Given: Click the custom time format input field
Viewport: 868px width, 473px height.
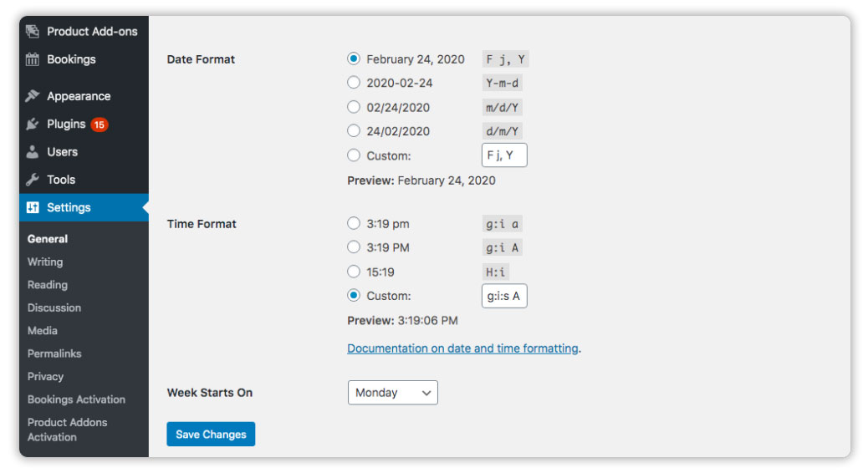Looking at the screenshot, I should coord(504,296).
